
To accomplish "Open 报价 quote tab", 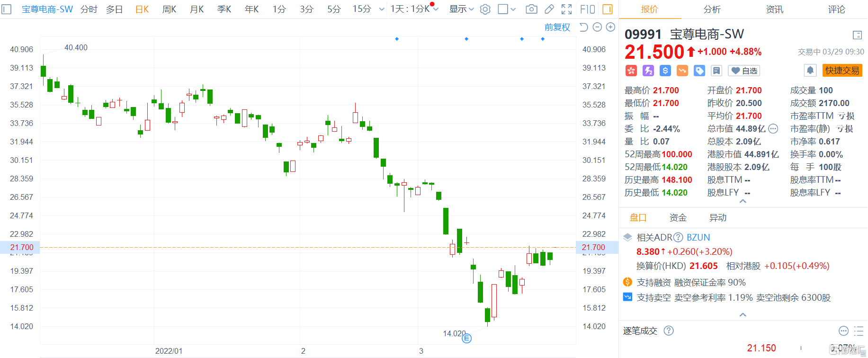I will pyautogui.click(x=649, y=9).
